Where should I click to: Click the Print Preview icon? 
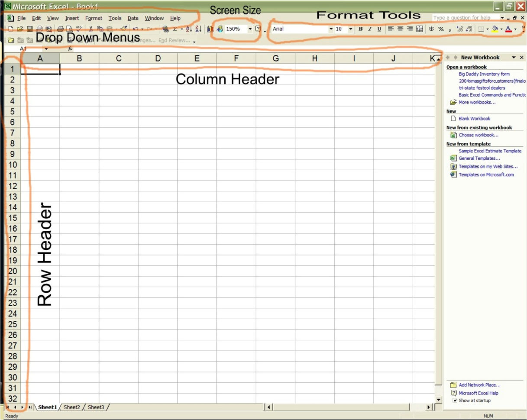[x=70, y=29]
